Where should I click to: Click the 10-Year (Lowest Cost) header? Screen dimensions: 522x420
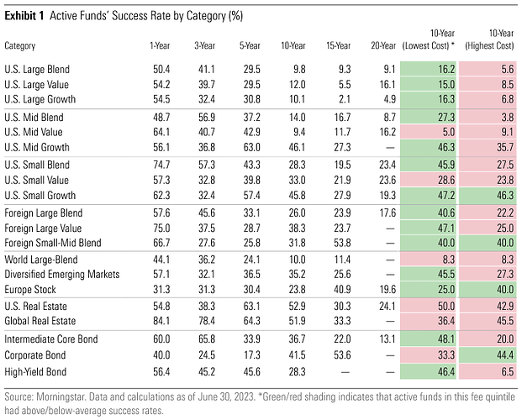point(428,39)
